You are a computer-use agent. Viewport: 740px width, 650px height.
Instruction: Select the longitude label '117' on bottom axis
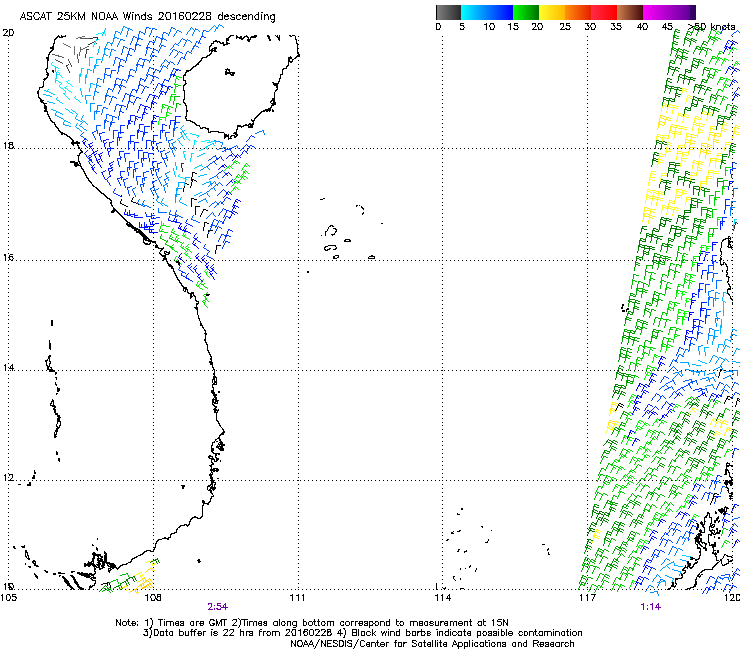pyautogui.click(x=587, y=598)
